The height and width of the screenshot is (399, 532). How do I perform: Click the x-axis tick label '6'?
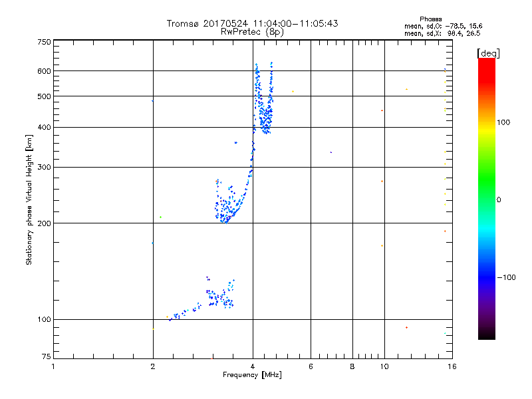(x=311, y=366)
